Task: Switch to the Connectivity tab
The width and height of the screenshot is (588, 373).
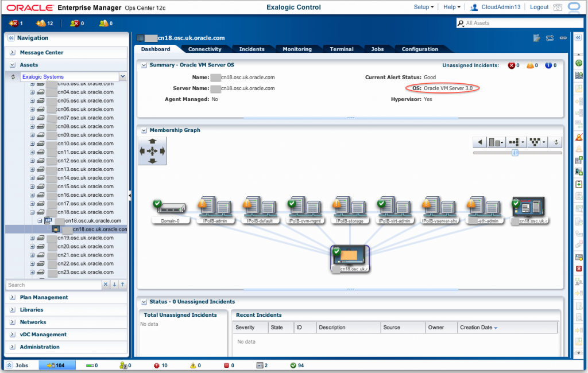Action: click(x=205, y=49)
